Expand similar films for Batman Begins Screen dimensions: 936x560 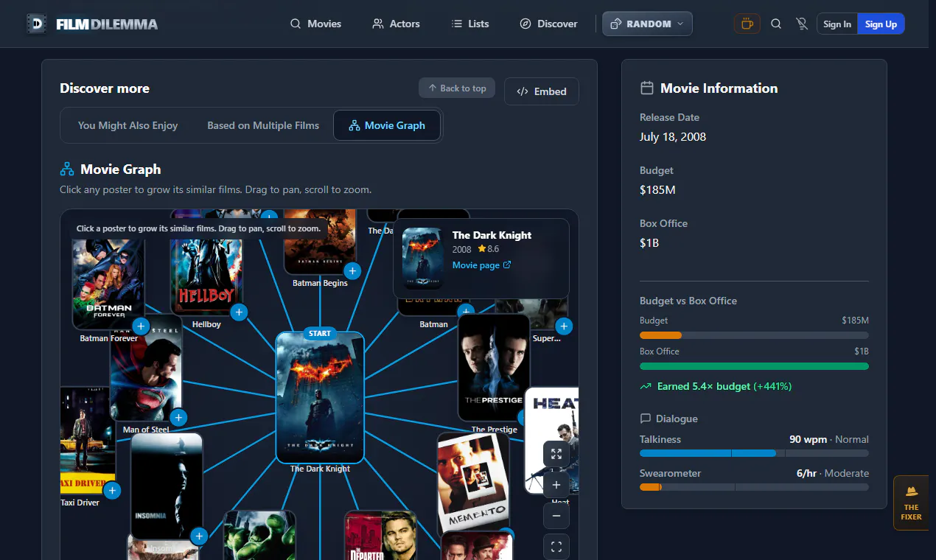pos(352,271)
